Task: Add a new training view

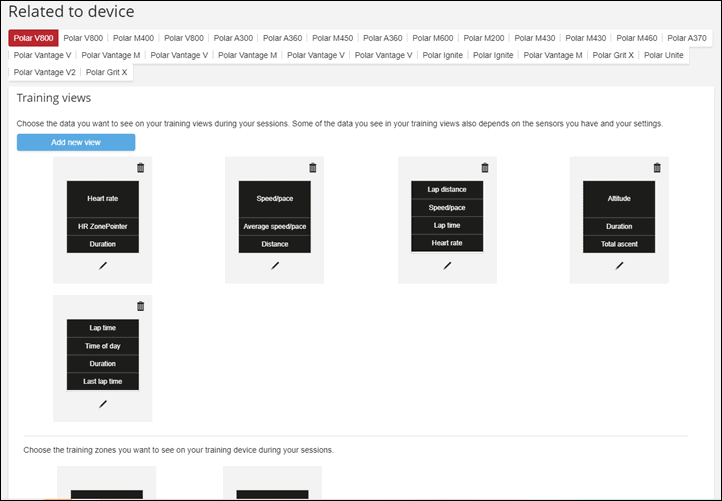Action: click(76, 142)
